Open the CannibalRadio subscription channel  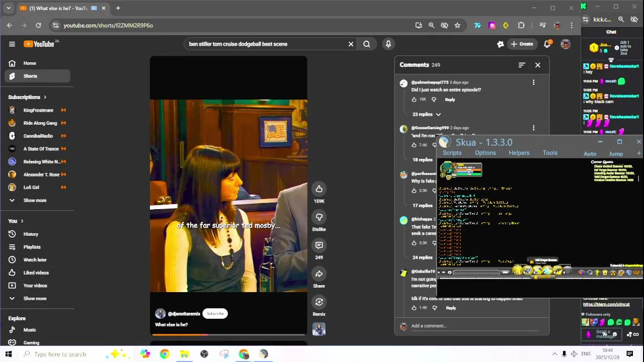[x=37, y=136]
